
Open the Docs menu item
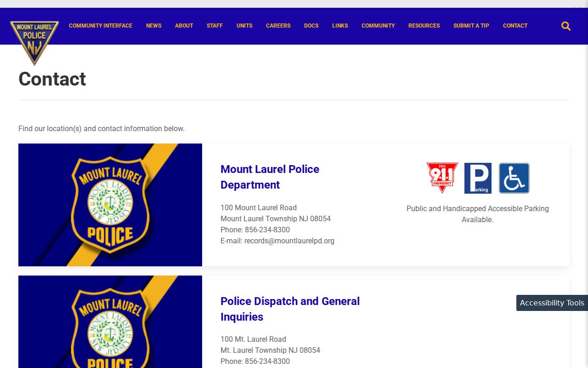311,26
